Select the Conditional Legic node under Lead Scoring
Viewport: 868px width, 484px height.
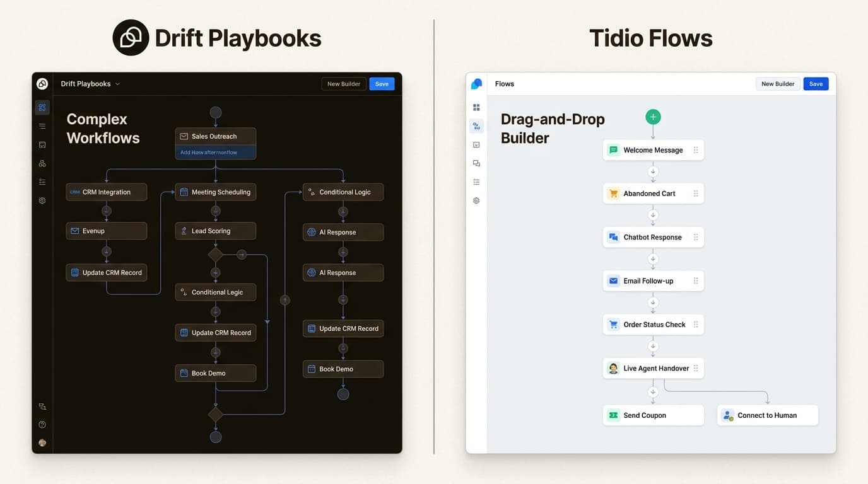tap(216, 292)
